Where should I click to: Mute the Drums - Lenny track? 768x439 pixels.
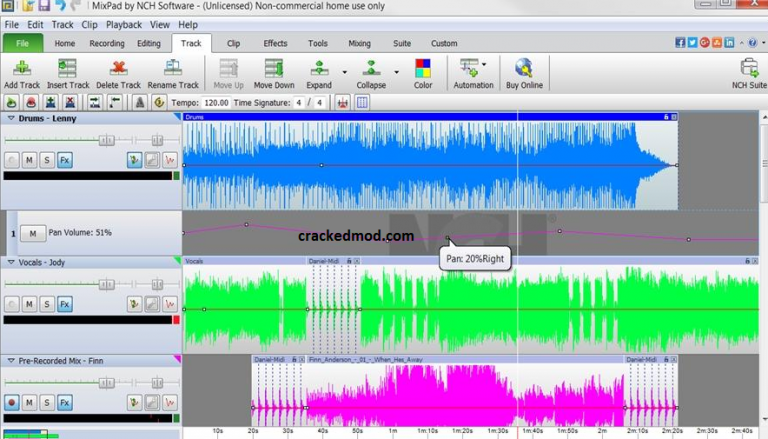tap(29, 160)
